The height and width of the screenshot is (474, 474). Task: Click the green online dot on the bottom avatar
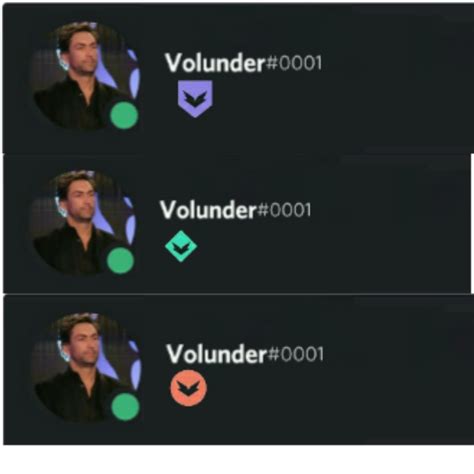click(125, 407)
